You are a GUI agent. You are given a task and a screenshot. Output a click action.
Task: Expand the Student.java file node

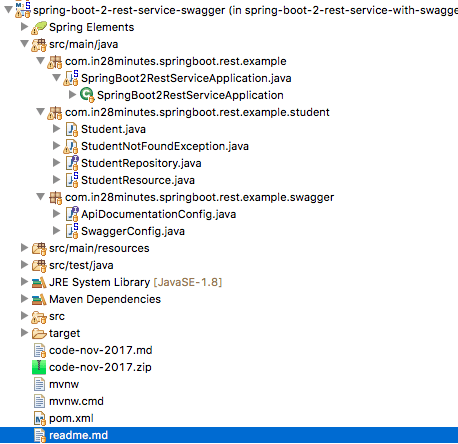[57, 129]
